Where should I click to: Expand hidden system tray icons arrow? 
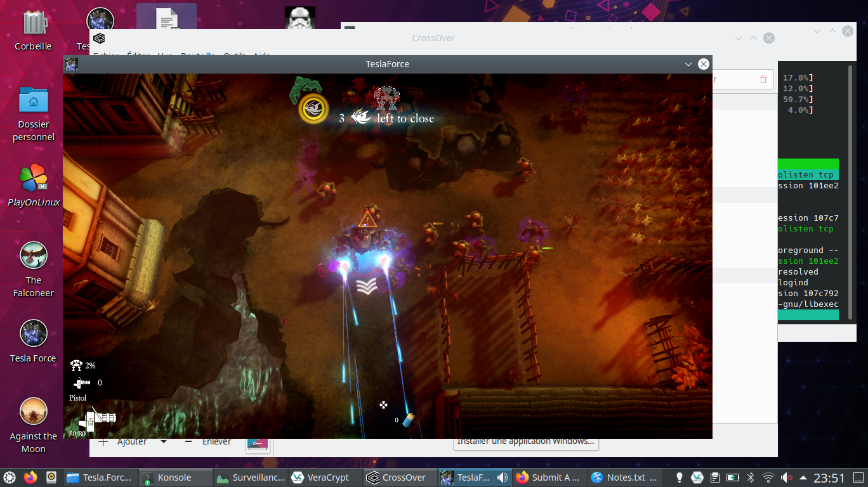(803, 477)
